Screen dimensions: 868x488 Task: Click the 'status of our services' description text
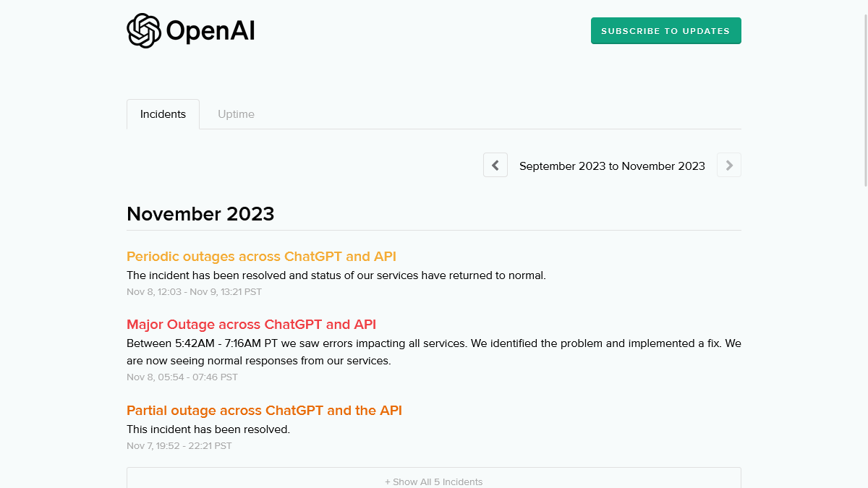[x=336, y=275]
